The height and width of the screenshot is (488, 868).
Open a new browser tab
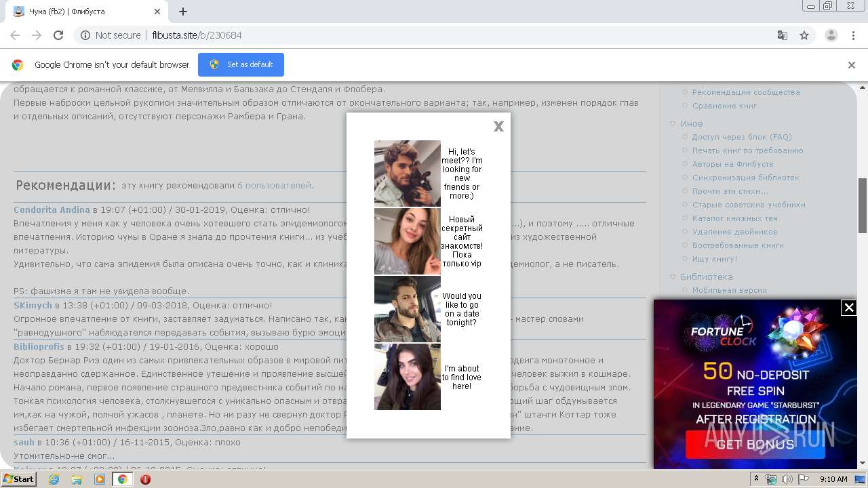tap(183, 12)
